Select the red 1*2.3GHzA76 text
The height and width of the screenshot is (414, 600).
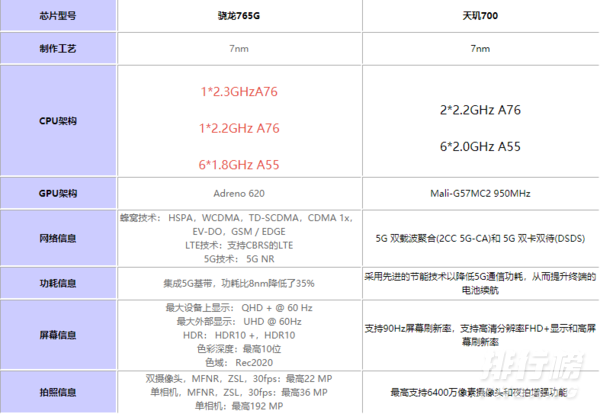[239, 92]
